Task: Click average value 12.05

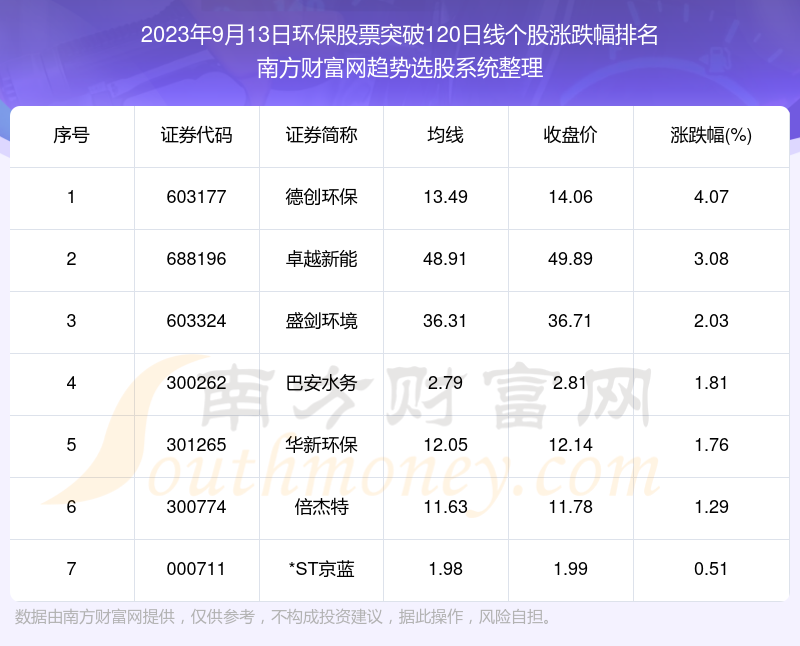Action: pyautogui.click(x=445, y=445)
